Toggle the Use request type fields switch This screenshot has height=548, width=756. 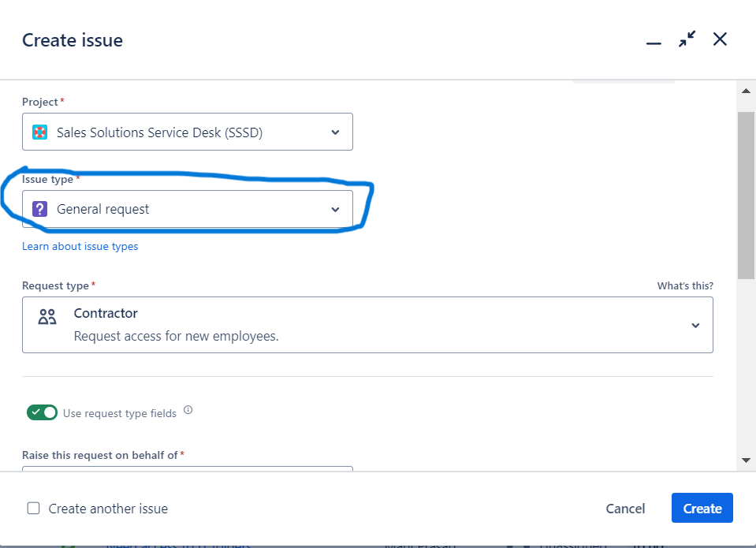(x=42, y=412)
